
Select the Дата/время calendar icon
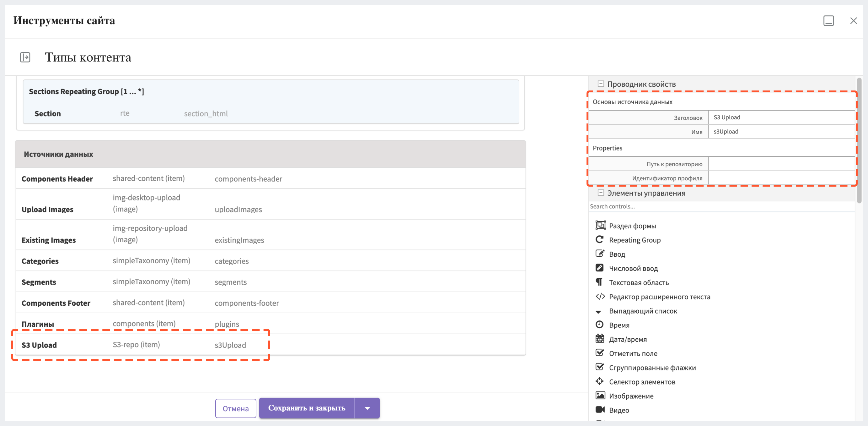(600, 339)
